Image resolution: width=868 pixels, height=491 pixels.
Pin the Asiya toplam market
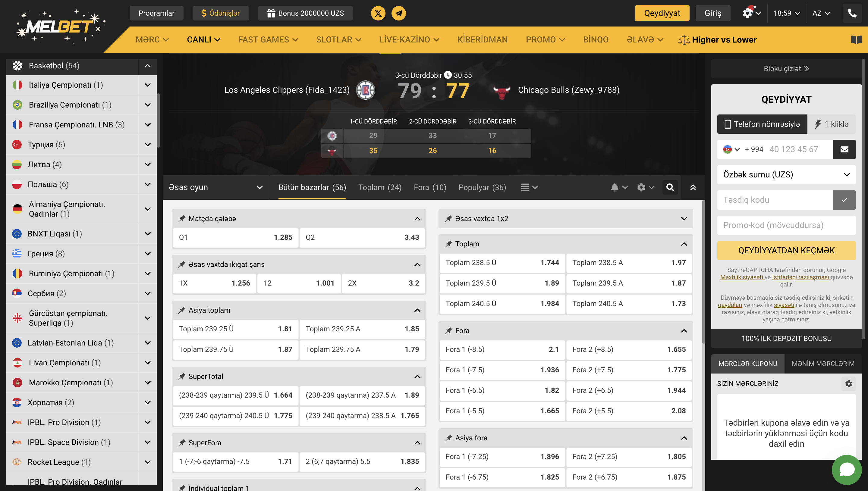[x=182, y=310]
